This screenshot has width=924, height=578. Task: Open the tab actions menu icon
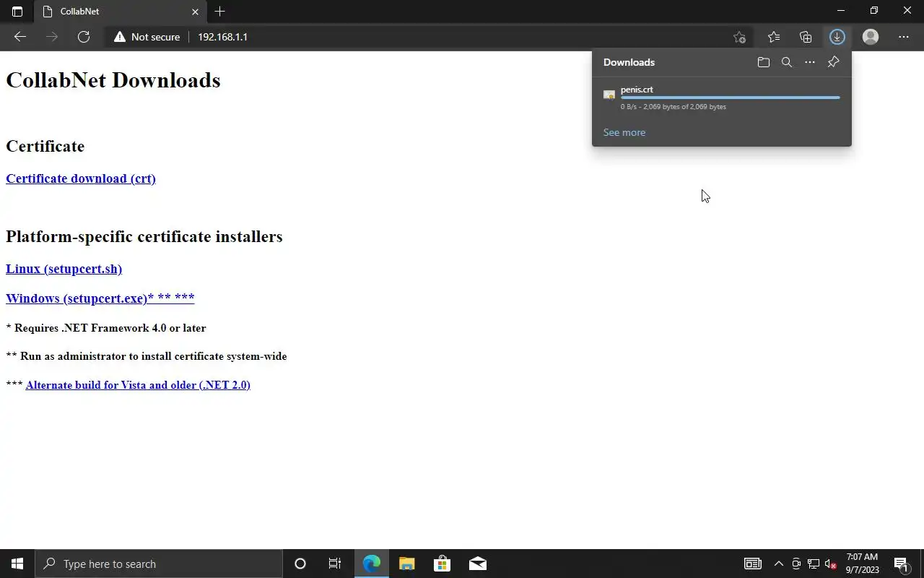point(17,12)
